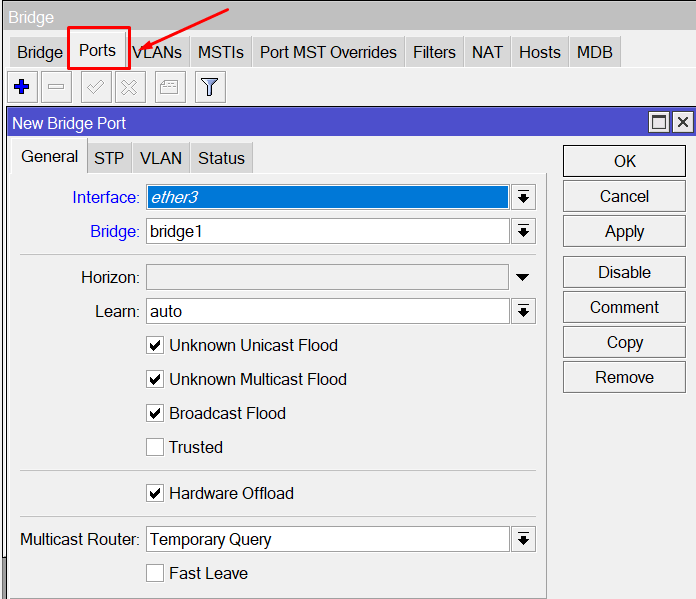Open the Filters tab
The image size is (696, 599).
434,52
